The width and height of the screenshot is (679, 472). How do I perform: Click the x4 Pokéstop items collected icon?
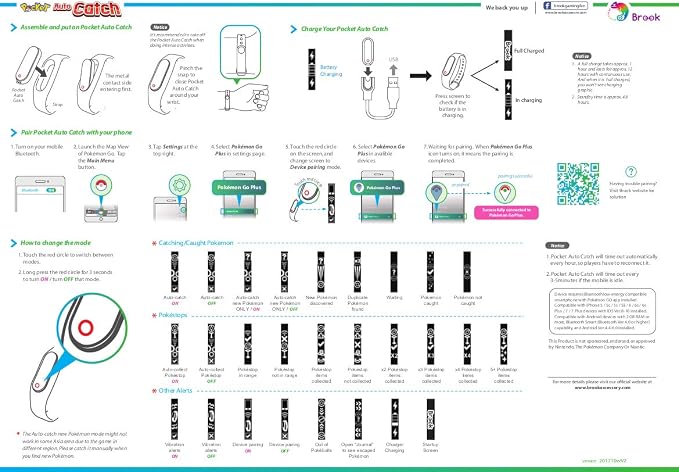(467, 344)
